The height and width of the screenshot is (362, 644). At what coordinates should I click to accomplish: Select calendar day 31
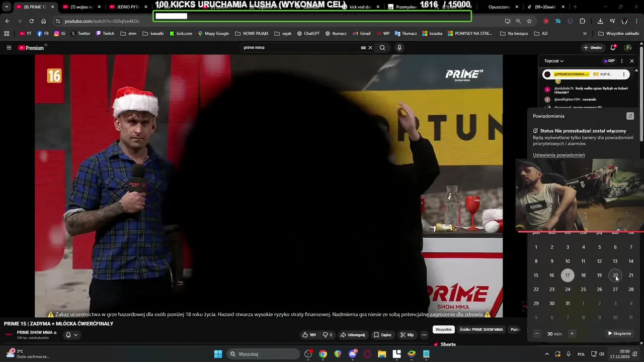pyautogui.click(x=568, y=303)
